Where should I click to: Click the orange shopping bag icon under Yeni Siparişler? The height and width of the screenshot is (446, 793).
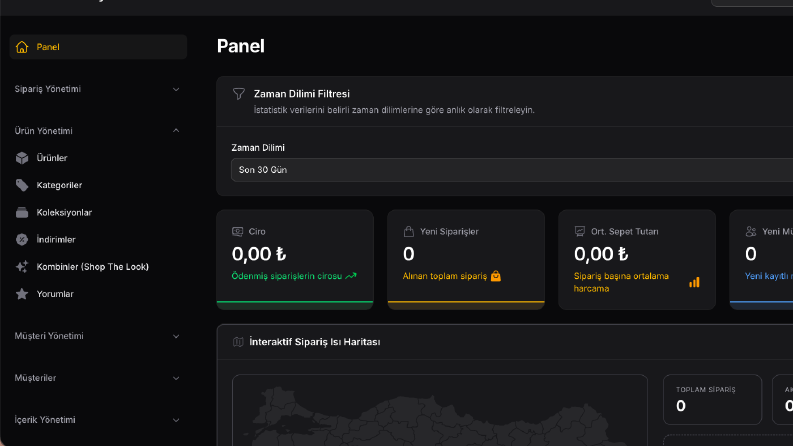point(496,276)
